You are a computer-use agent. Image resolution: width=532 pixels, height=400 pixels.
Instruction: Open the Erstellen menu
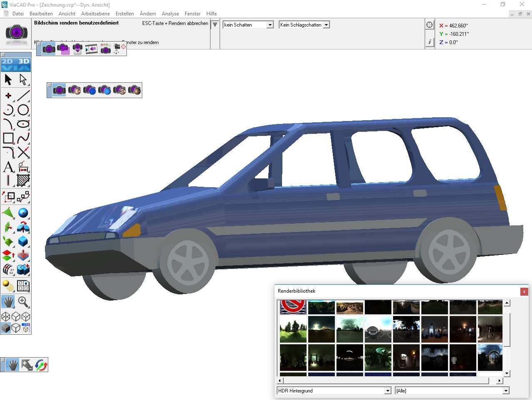[x=124, y=13]
